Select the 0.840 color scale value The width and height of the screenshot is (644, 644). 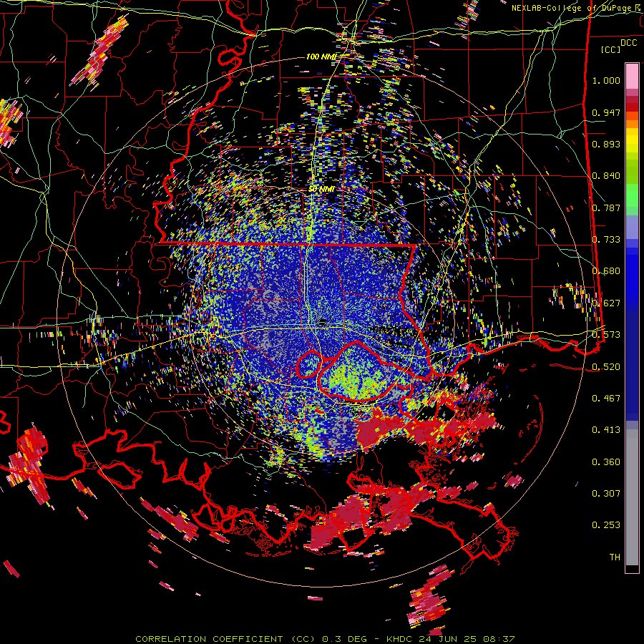[606, 176]
